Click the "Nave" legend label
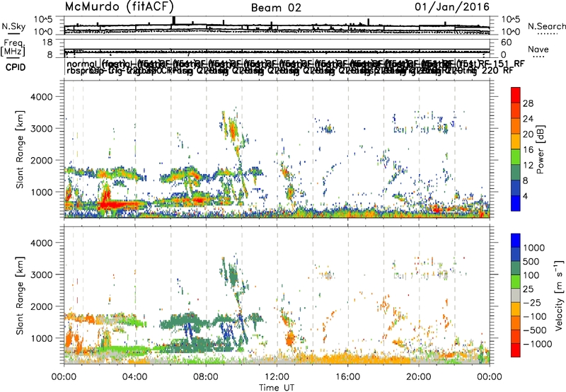566x392 pixels. coord(538,49)
